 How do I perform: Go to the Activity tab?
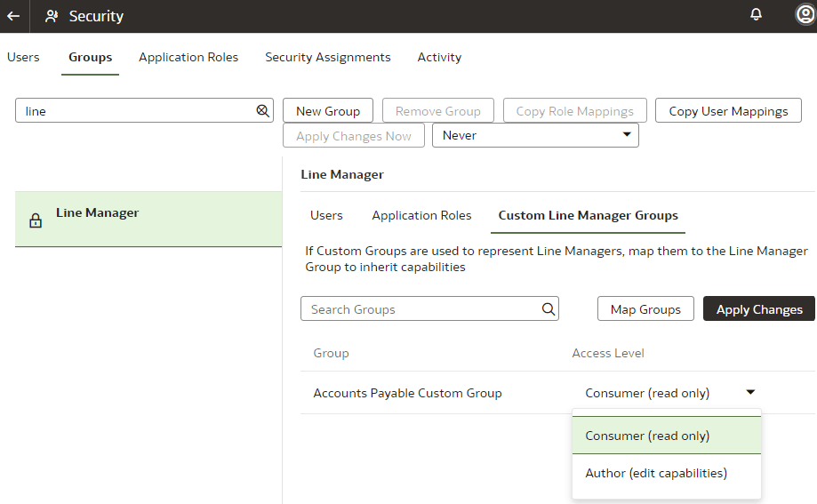coord(439,57)
